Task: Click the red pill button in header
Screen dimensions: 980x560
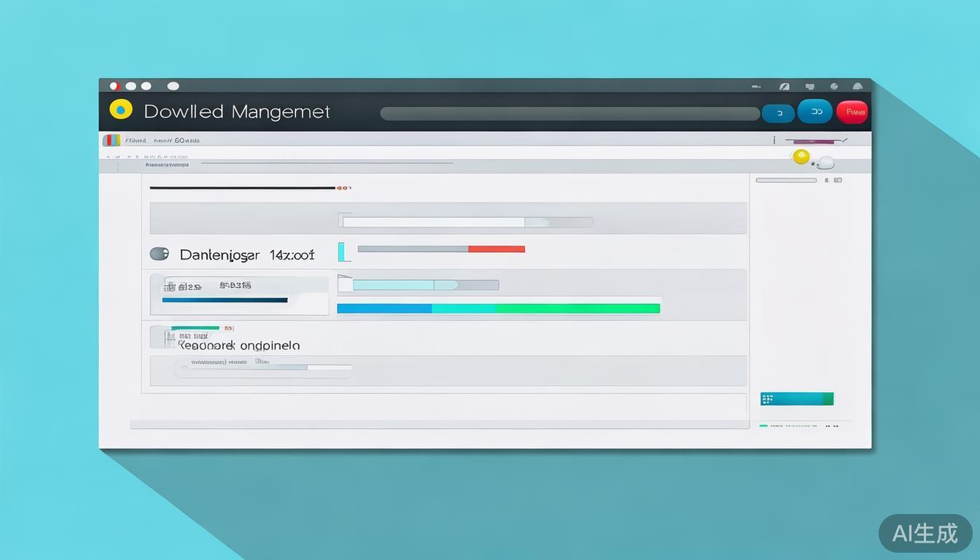Action: point(852,112)
